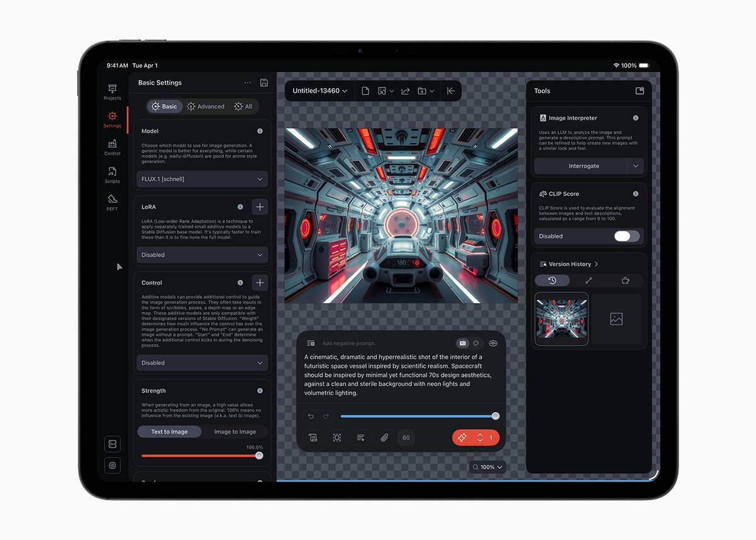Select the clock history tab in Version History
The image size is (756, 540).
553,280
